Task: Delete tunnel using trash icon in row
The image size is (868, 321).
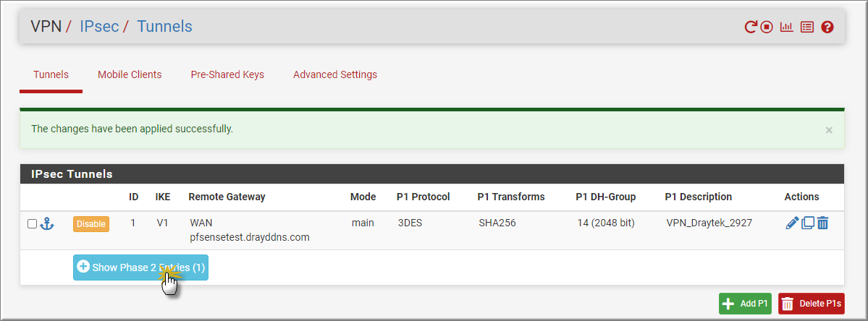Action: click(x=822, y=223)
